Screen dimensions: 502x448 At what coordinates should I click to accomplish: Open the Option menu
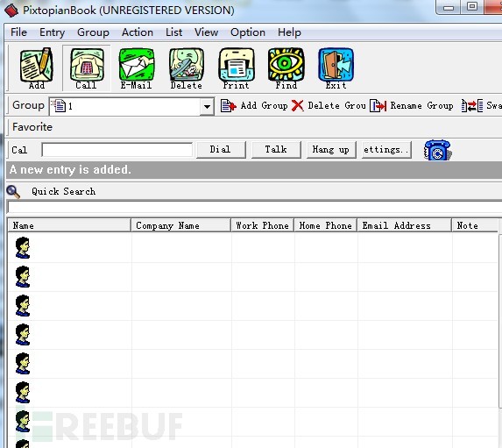(x=248, y=32)
